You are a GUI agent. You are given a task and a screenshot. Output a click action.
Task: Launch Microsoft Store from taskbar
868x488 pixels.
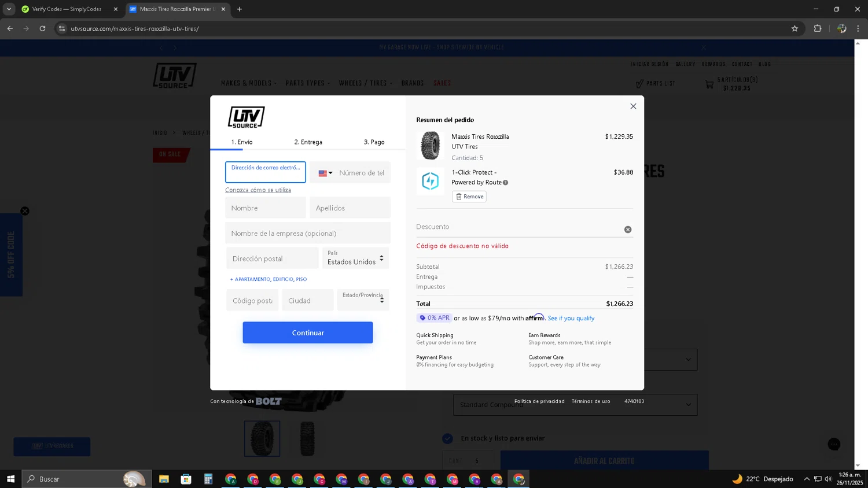click(x=186, y=479)
